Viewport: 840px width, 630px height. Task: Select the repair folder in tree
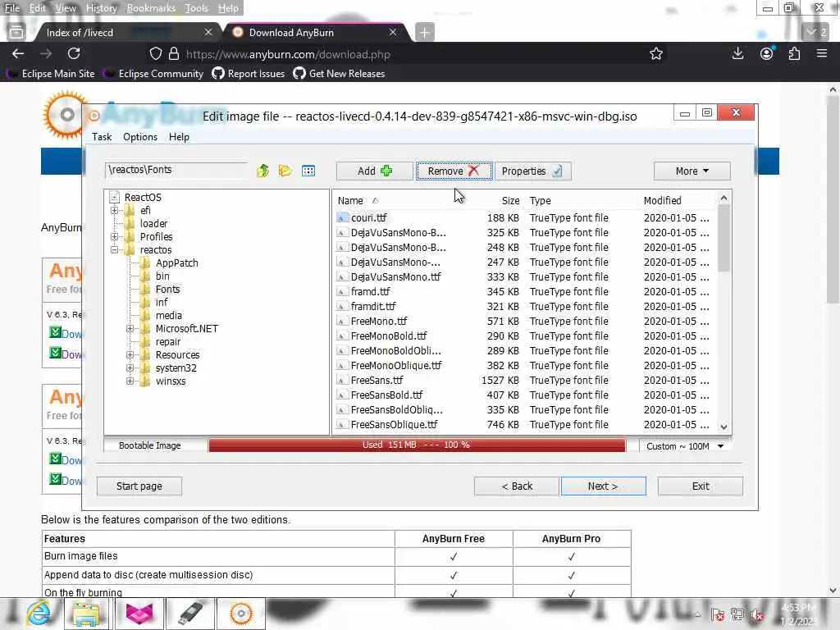tap(167, 342)
